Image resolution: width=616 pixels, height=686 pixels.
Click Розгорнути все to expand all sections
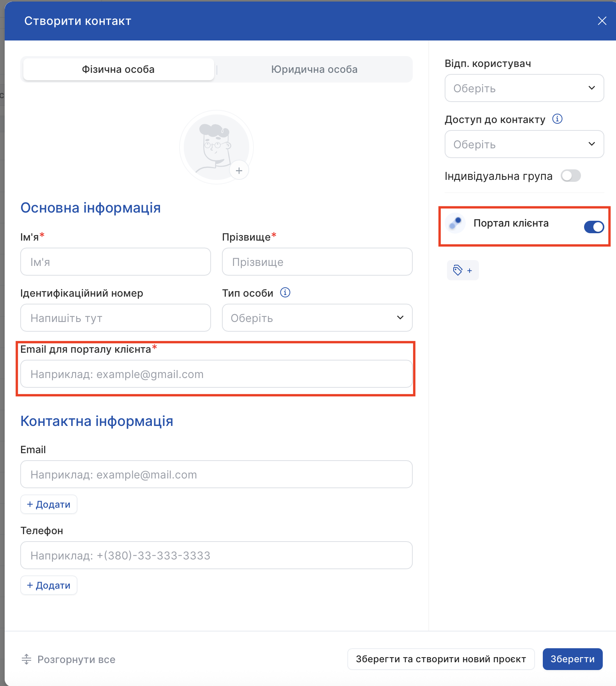69,659
